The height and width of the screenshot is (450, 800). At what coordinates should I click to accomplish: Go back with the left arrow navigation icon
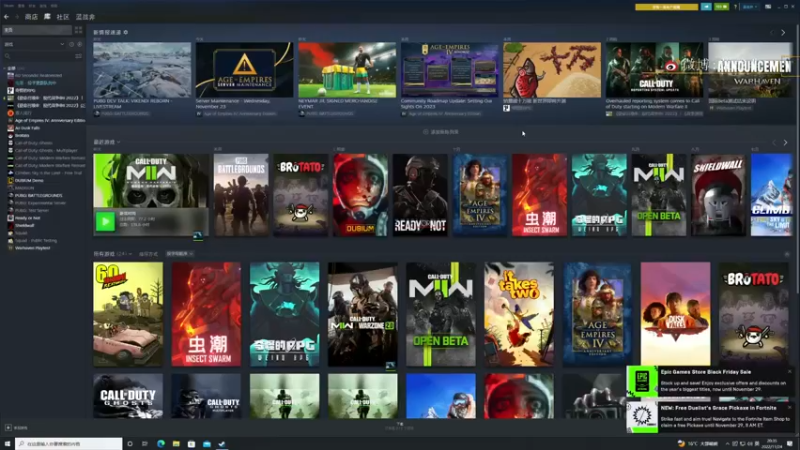click(6, 17)
